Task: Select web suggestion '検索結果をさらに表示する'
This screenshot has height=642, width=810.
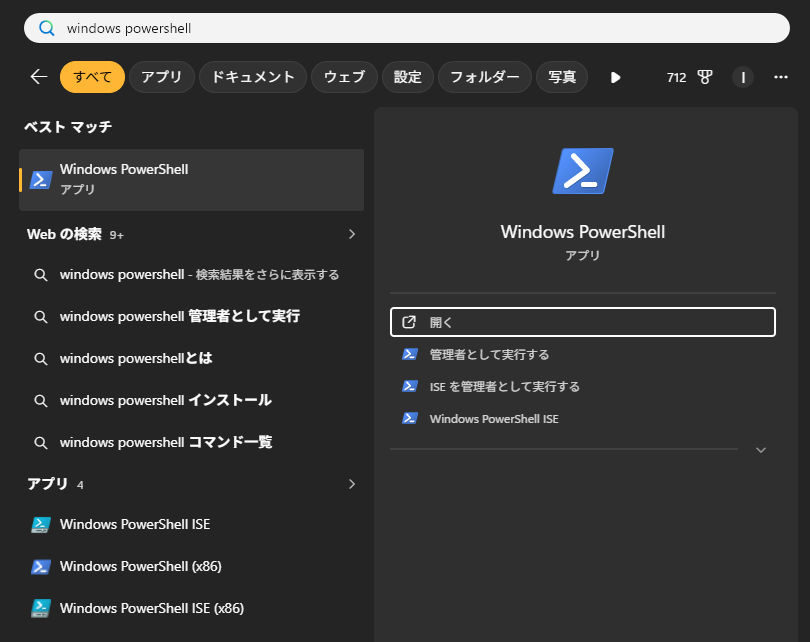Action: (x=192, y=275)
